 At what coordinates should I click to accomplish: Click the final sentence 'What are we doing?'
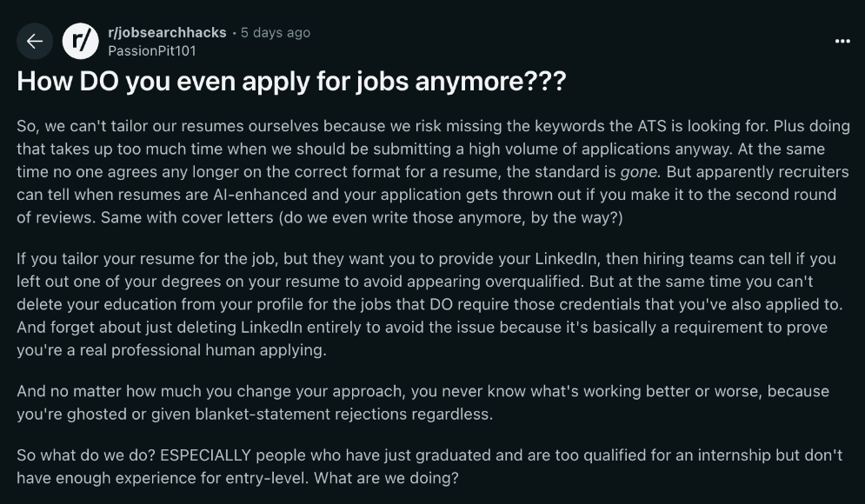[386, 478]
